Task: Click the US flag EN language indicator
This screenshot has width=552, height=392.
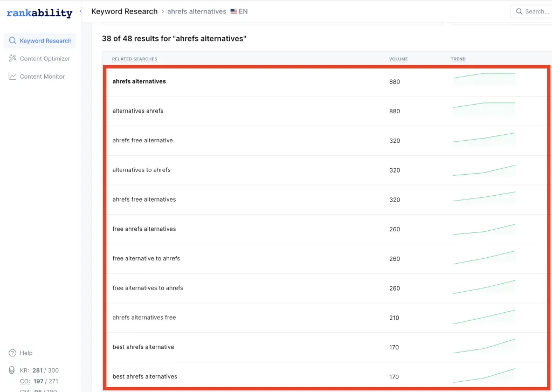Action: (x=239, y=11)
